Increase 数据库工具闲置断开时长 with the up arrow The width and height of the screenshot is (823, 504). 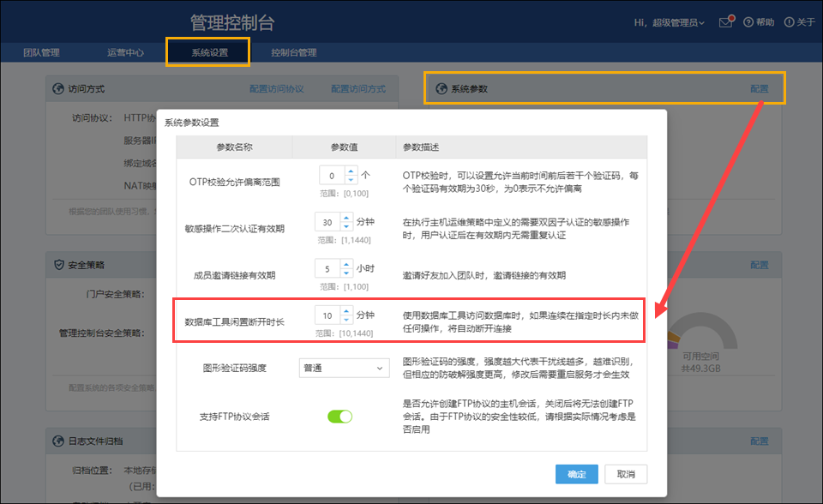346,309
